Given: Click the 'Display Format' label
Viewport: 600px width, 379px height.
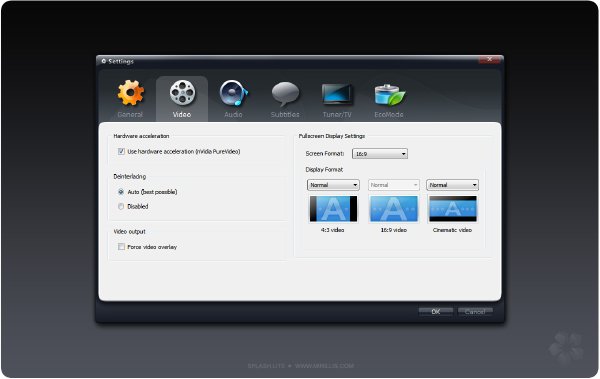Looking at the screenshot, I should [324, 170].
